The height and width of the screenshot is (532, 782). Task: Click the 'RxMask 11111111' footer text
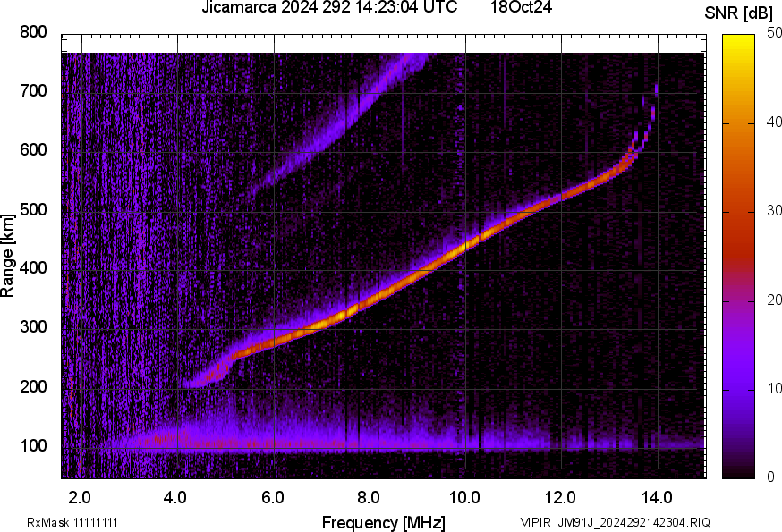point(72,522)
